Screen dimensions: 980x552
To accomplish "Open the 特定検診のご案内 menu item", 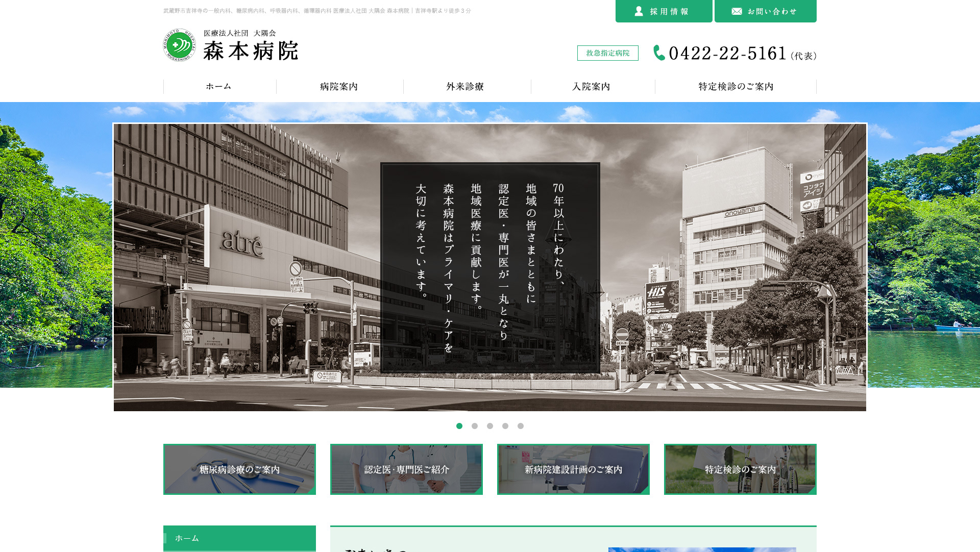I will pos(736,87).
